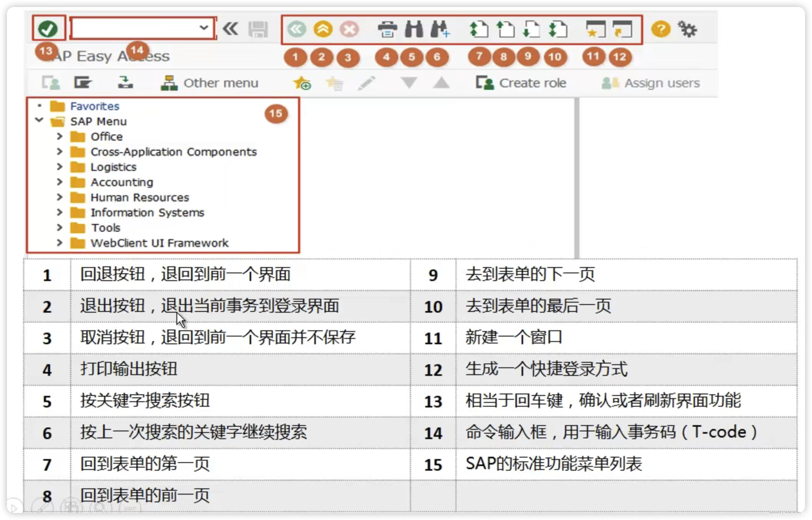Image resolution: width=812 pixels, height=520 pixels.
Task: Collapse the SAP Menu node
Action: coord(39,120)
